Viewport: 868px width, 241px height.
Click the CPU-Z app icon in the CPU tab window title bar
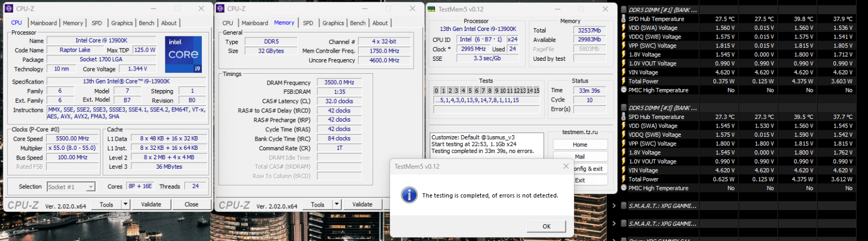pyautogui.click(x=9, y=9)
